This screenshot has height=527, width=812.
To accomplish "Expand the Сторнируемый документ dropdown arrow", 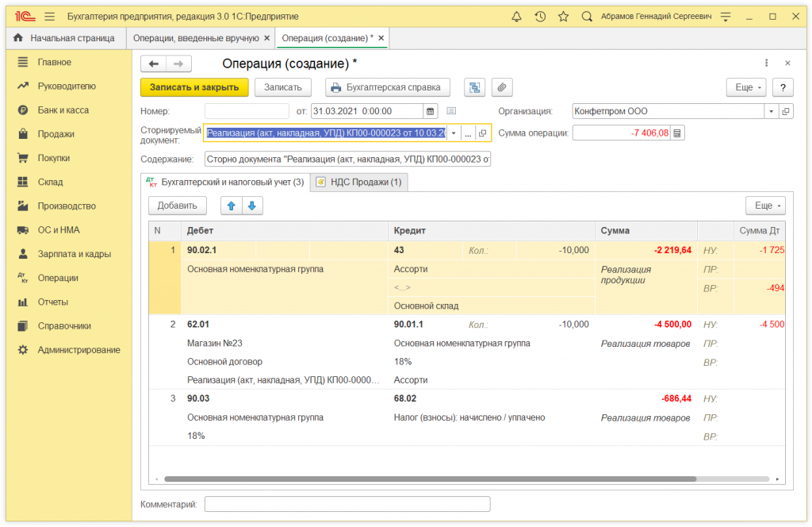I will 454,133.
